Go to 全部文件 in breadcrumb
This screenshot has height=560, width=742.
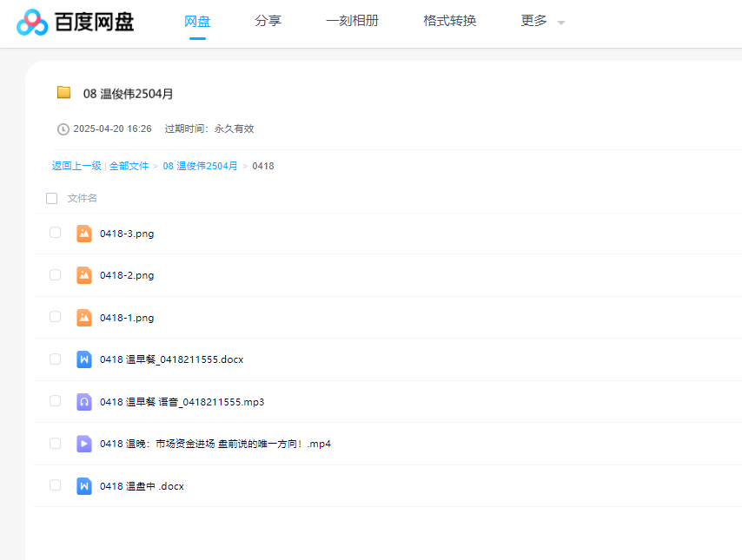pos(129,166)
